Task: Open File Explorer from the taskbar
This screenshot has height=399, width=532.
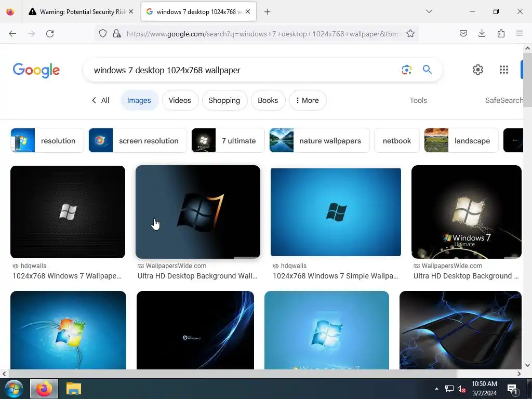Action: 74,389
